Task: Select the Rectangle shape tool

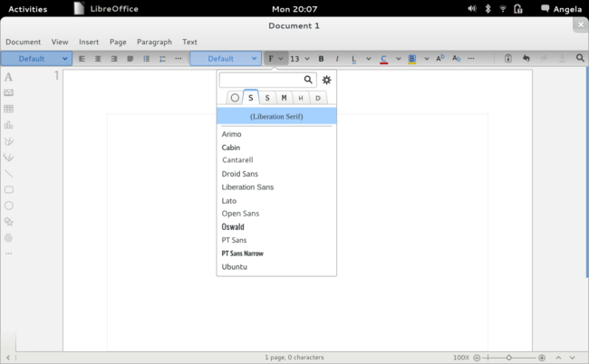Action: pos(9,189)
